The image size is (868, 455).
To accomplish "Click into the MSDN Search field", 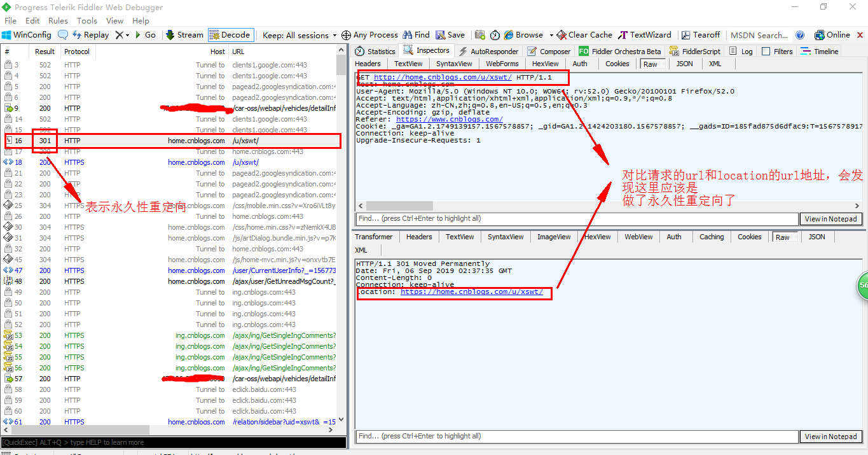I will tap(760, 35).
